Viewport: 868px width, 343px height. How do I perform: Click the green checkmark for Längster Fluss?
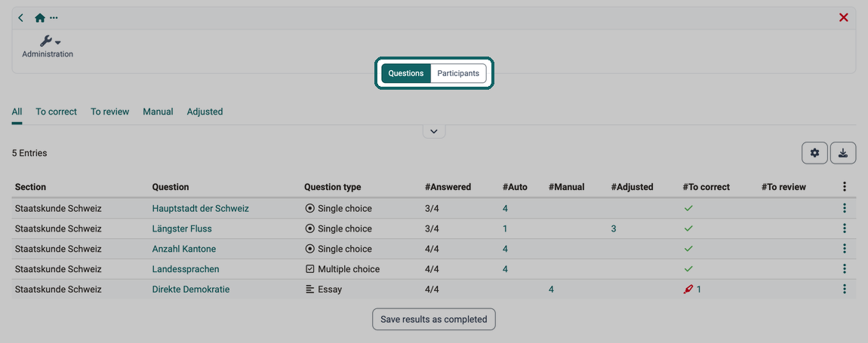pos(688,228)
